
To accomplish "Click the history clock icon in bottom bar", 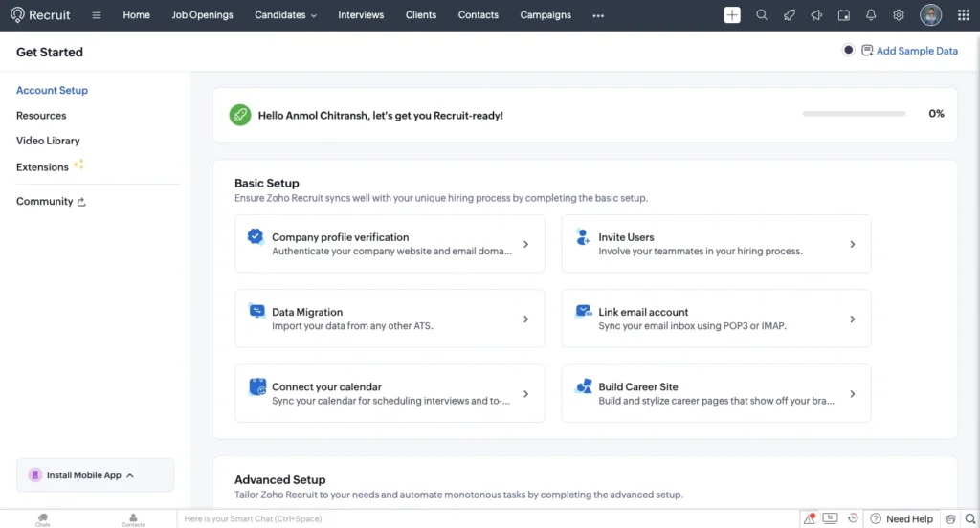I will point(853,518).
